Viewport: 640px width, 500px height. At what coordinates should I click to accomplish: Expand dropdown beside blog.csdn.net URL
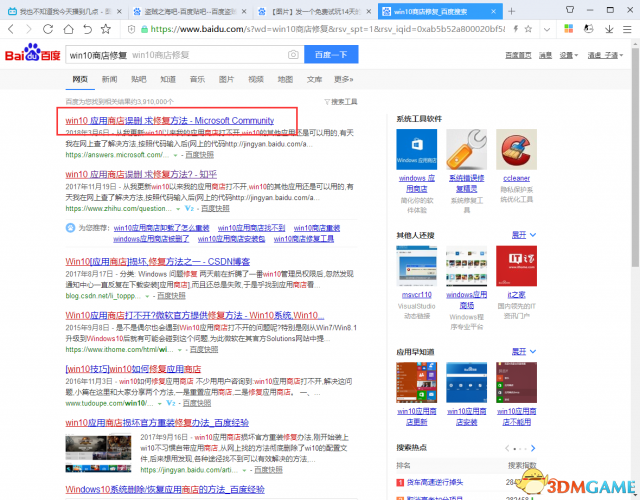pyautogui.click(x=147, y=296)
